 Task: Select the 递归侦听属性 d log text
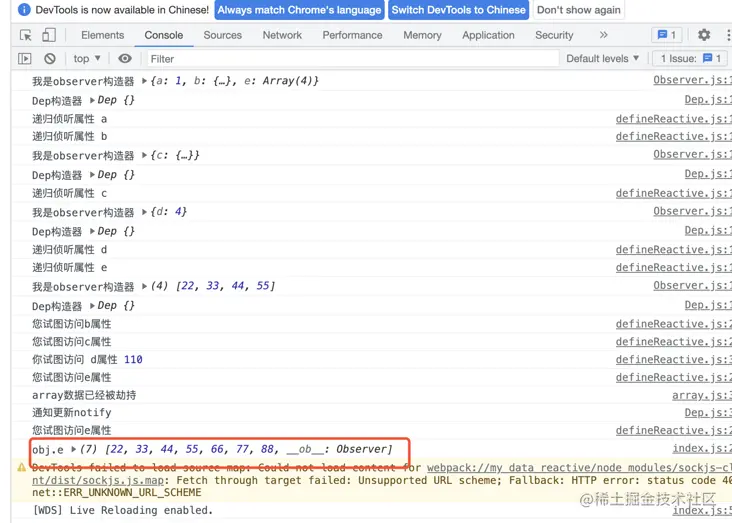(70, 250)
